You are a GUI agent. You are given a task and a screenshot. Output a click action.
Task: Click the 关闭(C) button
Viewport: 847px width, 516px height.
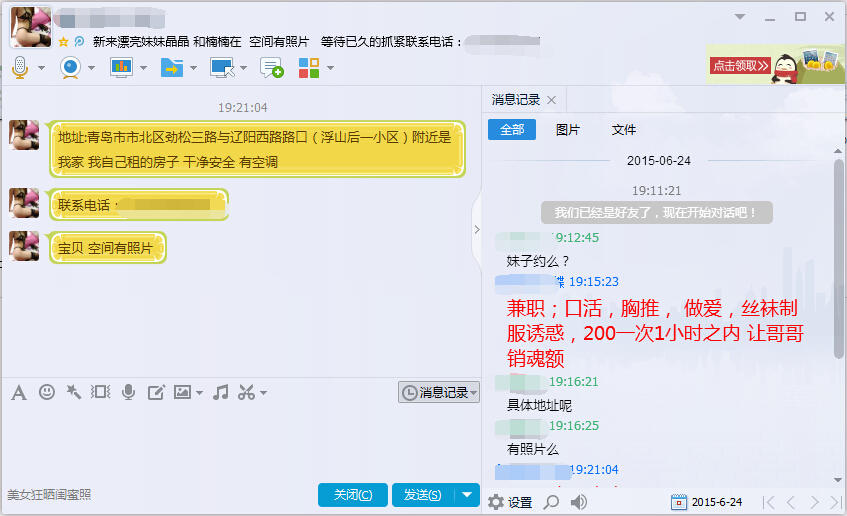353,495
